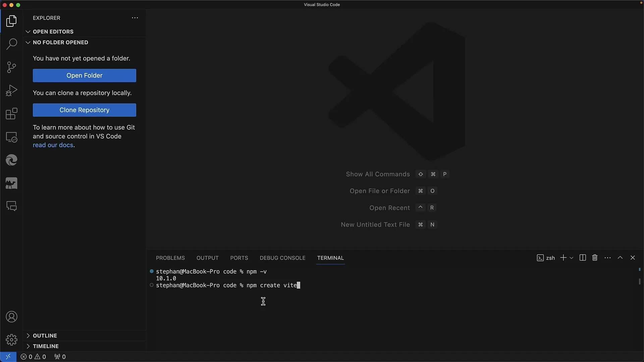Click the zsh terminal shell indicator
The width and height of the screenshot is (644, 362).
point(546,258)
